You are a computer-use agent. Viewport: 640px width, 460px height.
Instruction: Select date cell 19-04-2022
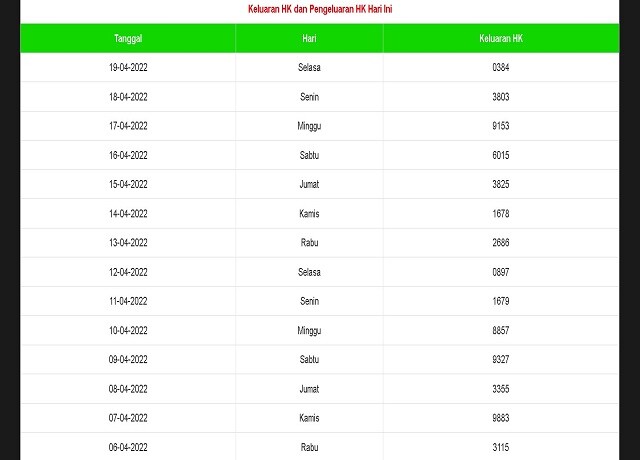point(128,67)
